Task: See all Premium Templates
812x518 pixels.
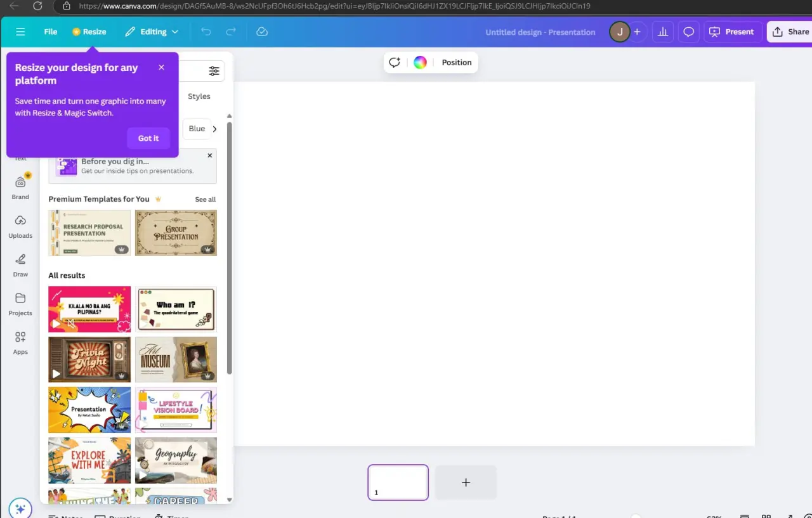Action: pyautogui.click(x=206, y=199)
